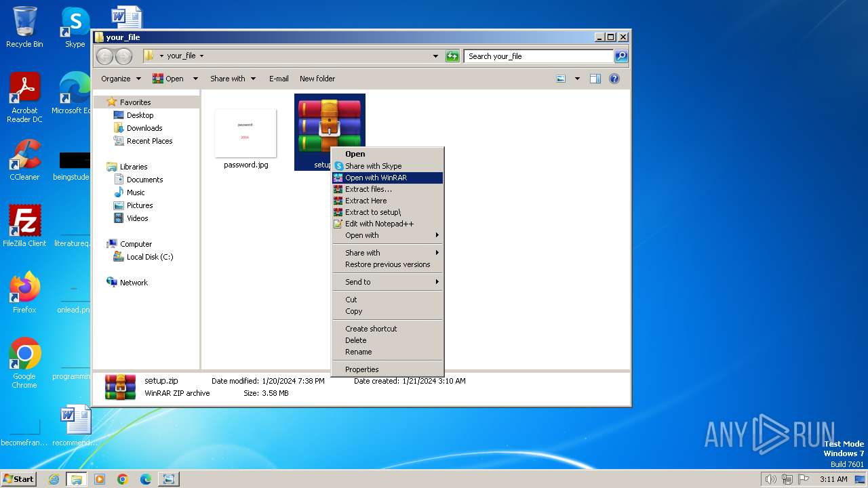Select recommend Word document on desktop
This screenshot has height=488, width=868.
(x=75, y=426)
